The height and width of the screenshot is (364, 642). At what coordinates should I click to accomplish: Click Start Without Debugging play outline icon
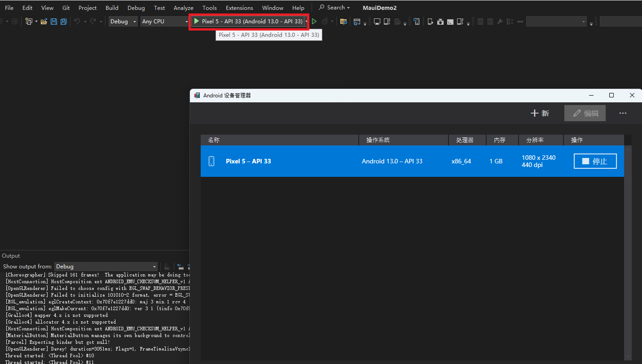point(314,21)
